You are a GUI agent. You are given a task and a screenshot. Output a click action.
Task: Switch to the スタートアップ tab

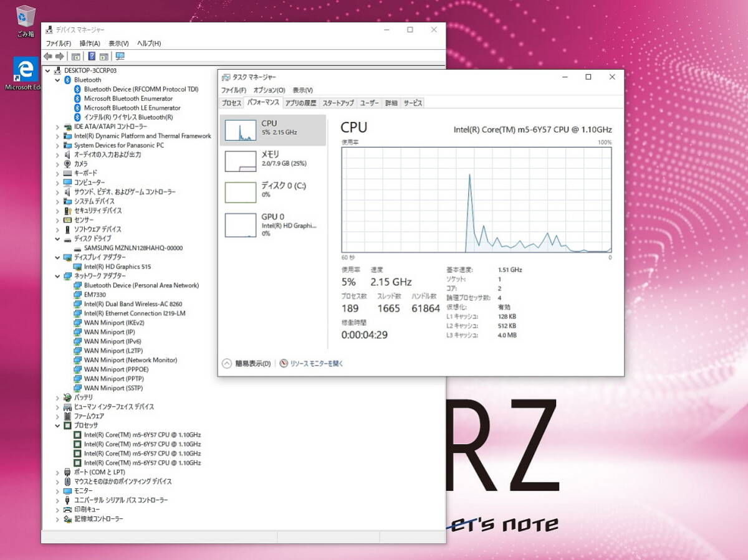(x=338, y=103)
